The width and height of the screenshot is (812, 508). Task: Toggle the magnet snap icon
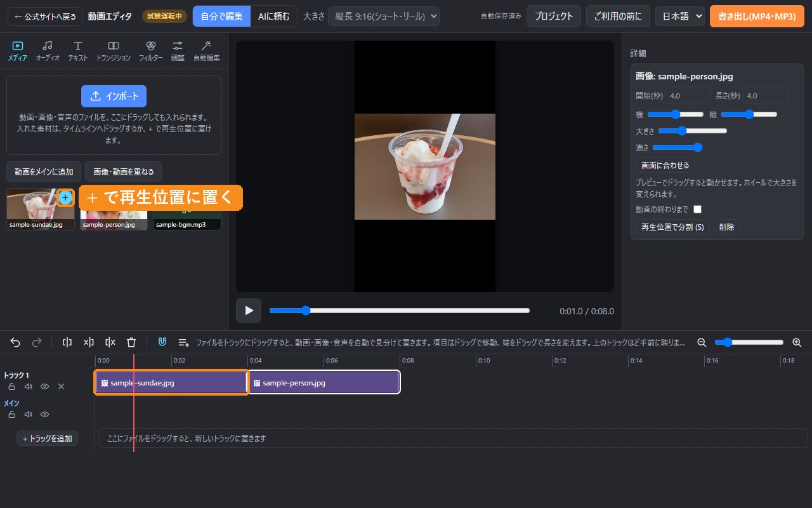tap(162, 342)
